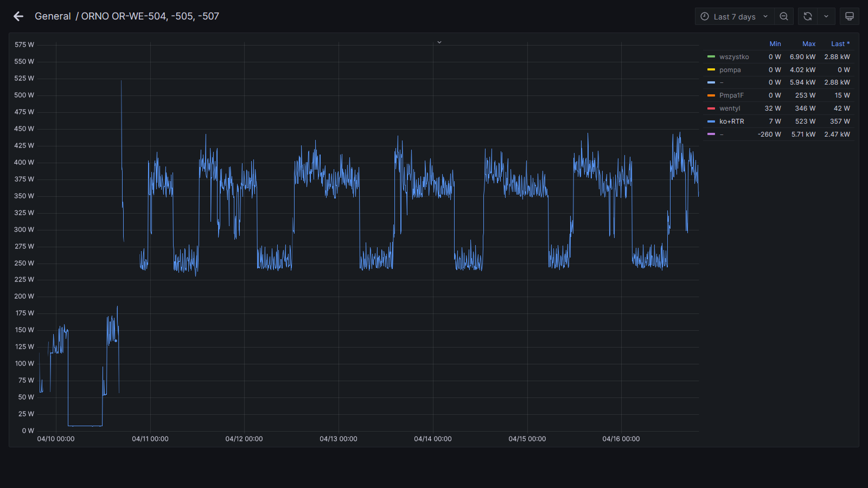Toggle kiosk/TV view mode icon
Screen dimensions: 868x488
click(x=849, y=16)
